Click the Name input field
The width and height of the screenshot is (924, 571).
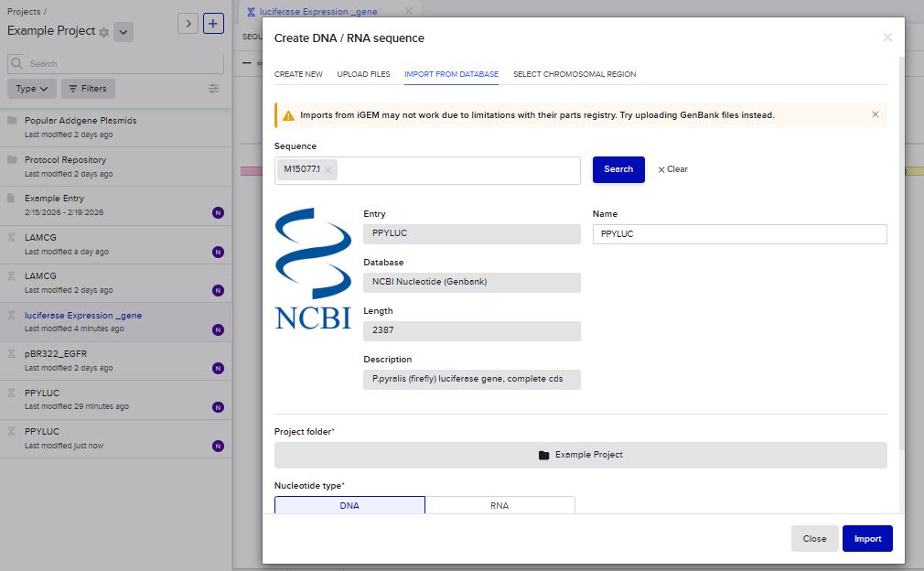(x=739, y=234)
